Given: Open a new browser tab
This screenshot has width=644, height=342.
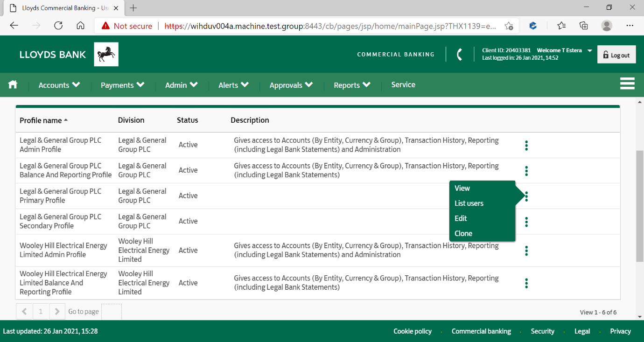Looking at the screenshot, I should tap(133, 8).
